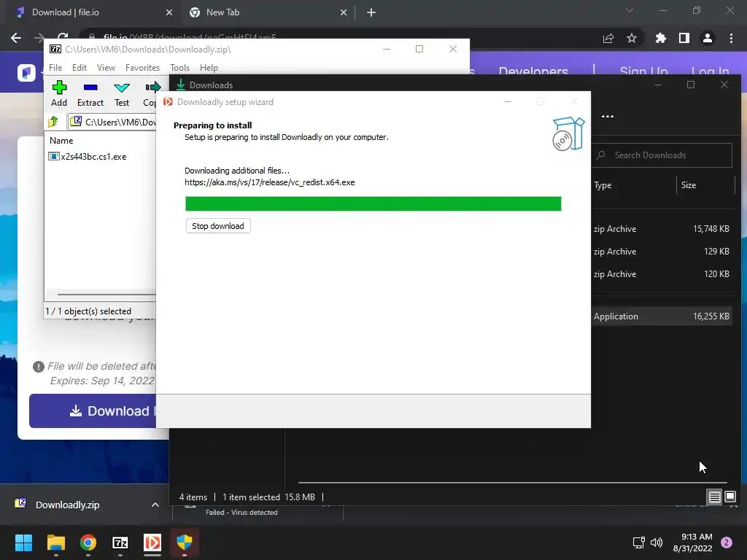Image resolution: width=747 pixels, height=560 pixels.
Task: Expand Downloadly.zip download options chevron
Action: (155, 505)
